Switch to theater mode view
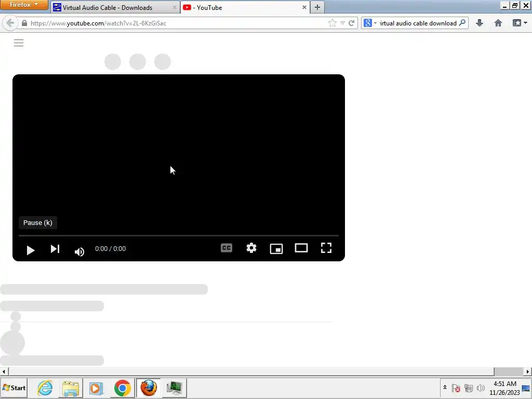This screenshot has width=532, height=399. coord(301,248)
